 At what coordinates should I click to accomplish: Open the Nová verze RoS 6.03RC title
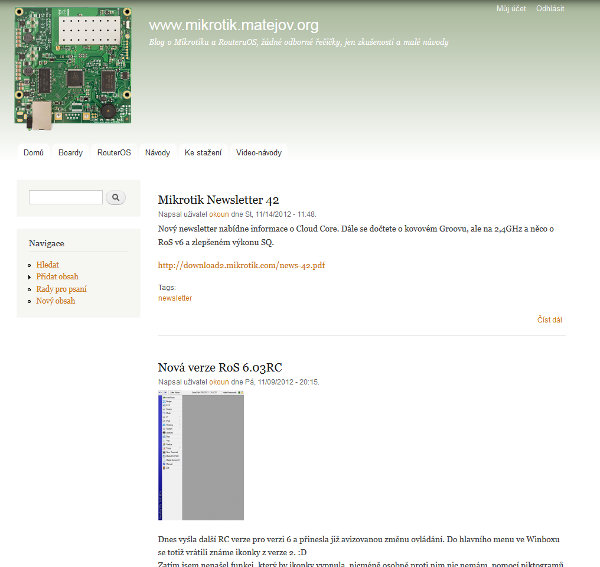220,367
